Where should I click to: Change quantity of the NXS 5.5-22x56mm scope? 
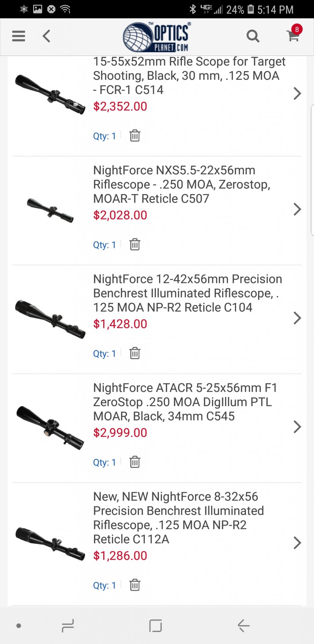105,245
